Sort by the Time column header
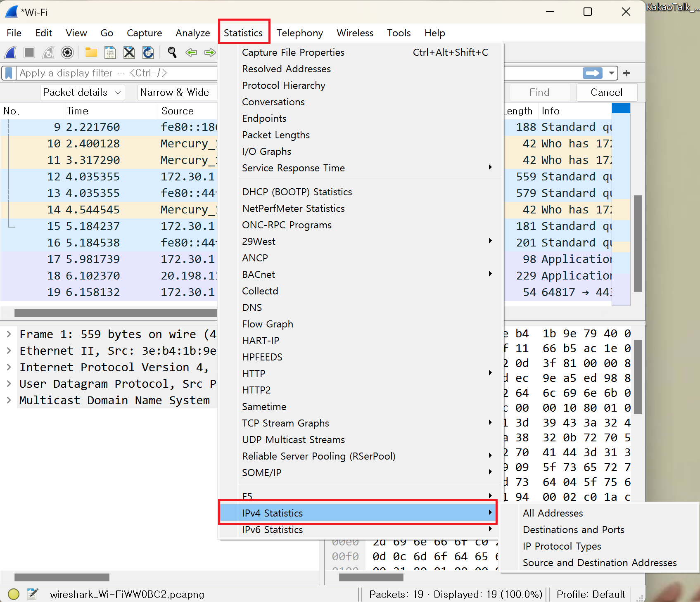Screen dimensions: 700x602 [x=110, y=111]
